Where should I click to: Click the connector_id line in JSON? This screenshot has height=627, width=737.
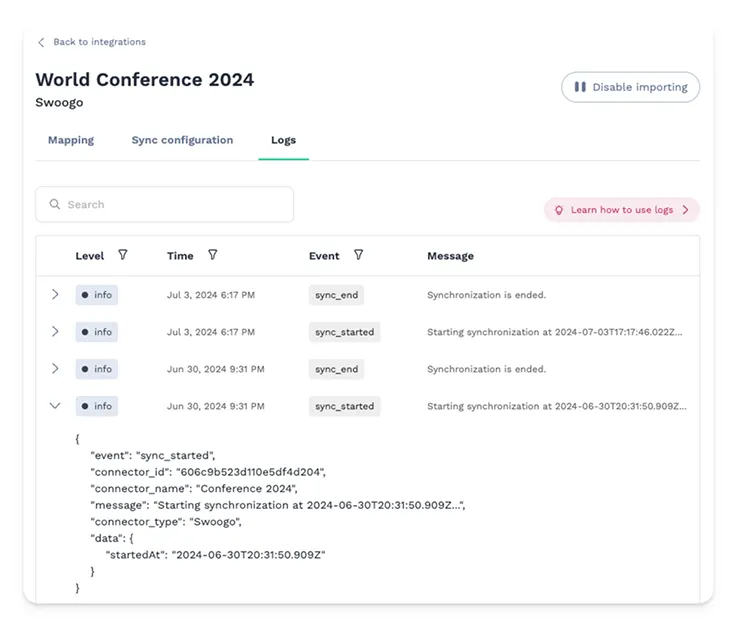(x=208, y=472)
